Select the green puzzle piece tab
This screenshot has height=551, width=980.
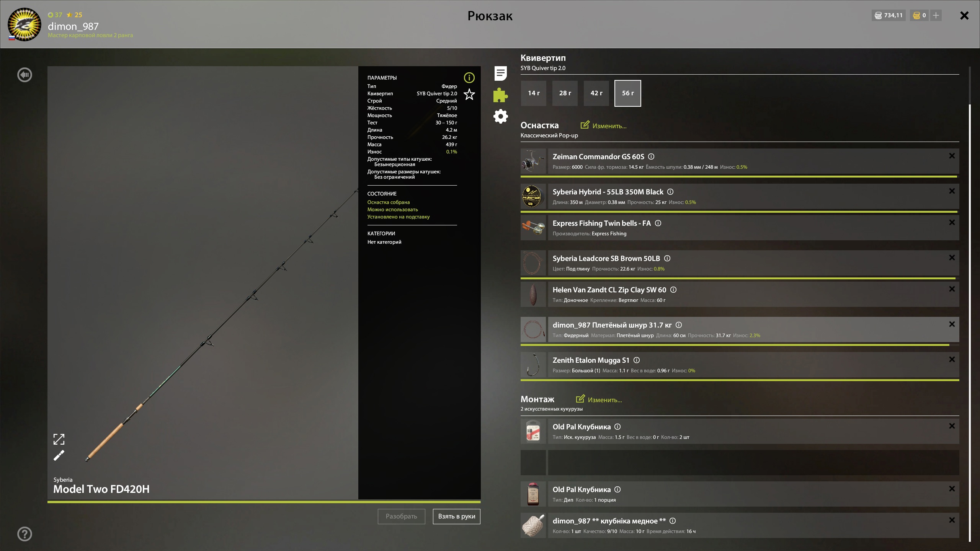click(500, 95)
